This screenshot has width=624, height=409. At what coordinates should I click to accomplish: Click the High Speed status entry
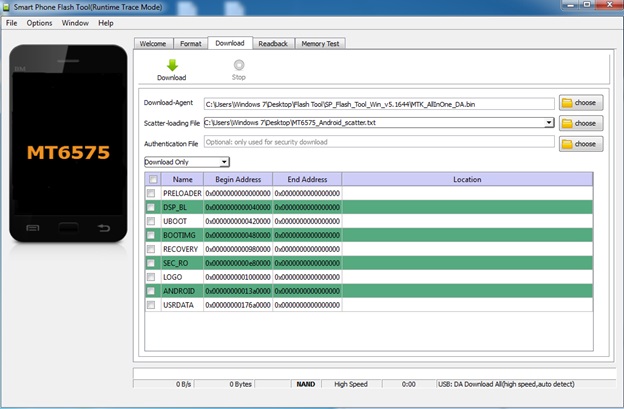351,384
